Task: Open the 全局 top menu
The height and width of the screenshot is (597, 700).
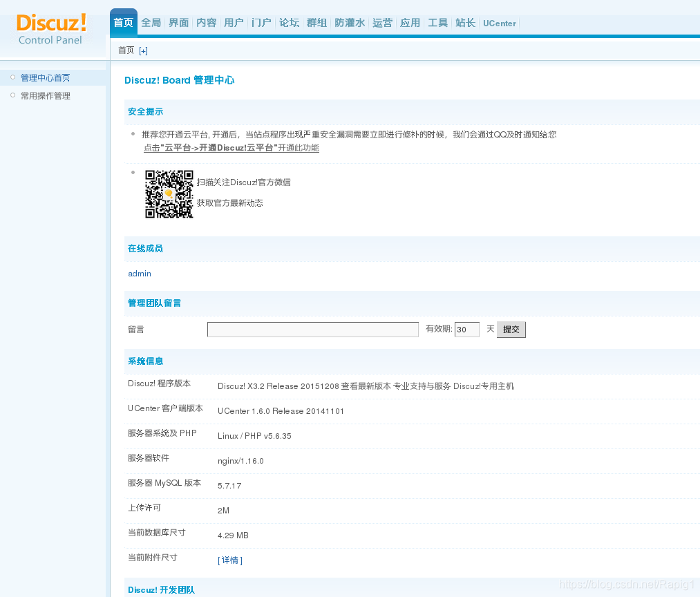Action: tap(151, 23)
